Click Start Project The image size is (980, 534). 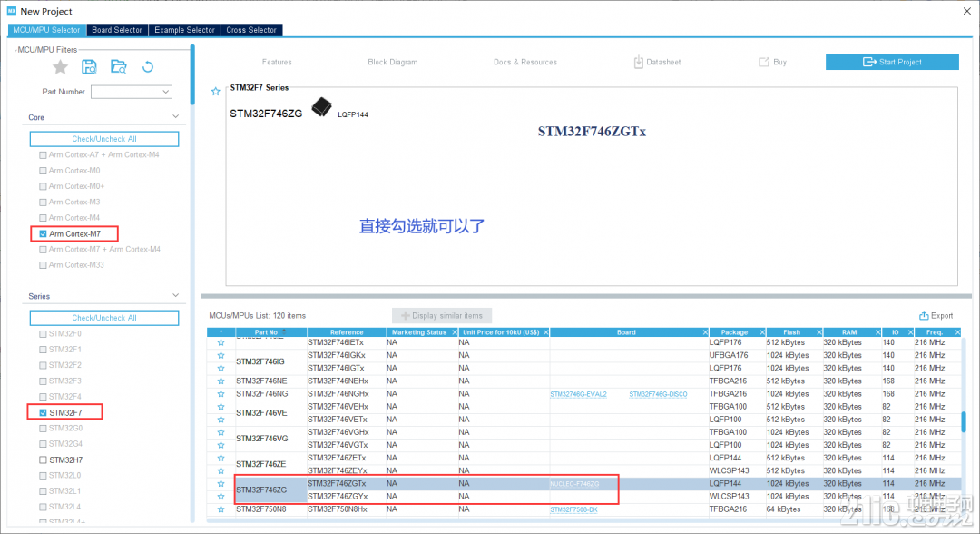[892, 62]
